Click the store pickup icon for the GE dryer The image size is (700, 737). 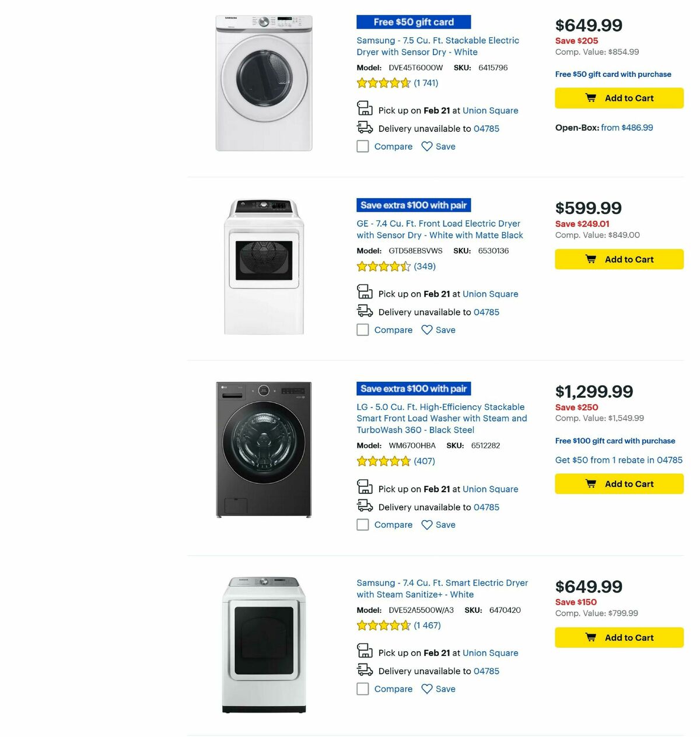pyautogui.click(x=365, y=292)
